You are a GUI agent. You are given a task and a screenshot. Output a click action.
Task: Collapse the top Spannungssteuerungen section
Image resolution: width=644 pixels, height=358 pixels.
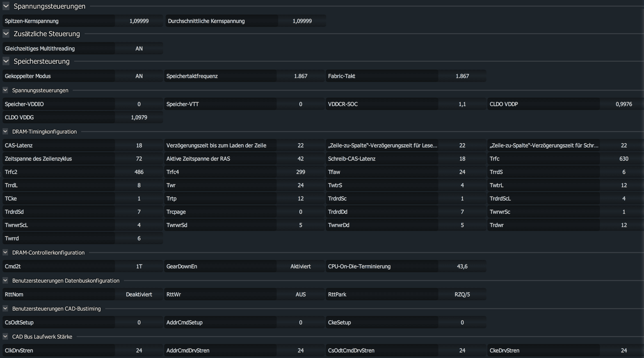(6, 6)
